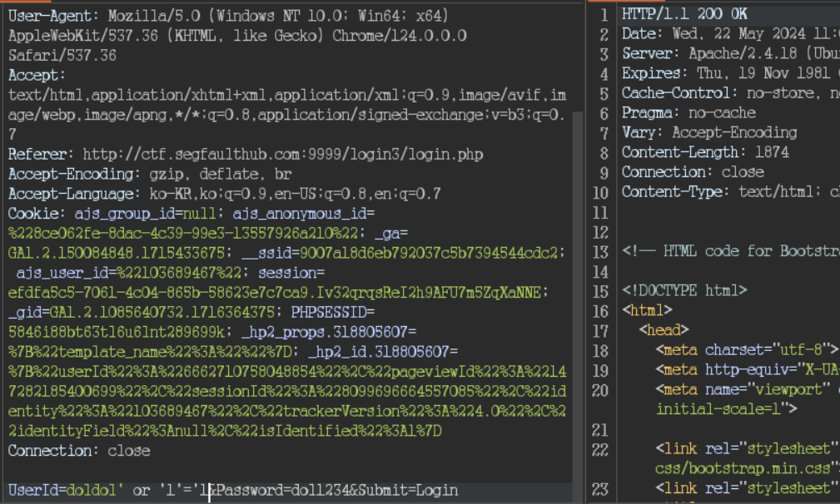Click the 1874 content length value

(772, 152)
